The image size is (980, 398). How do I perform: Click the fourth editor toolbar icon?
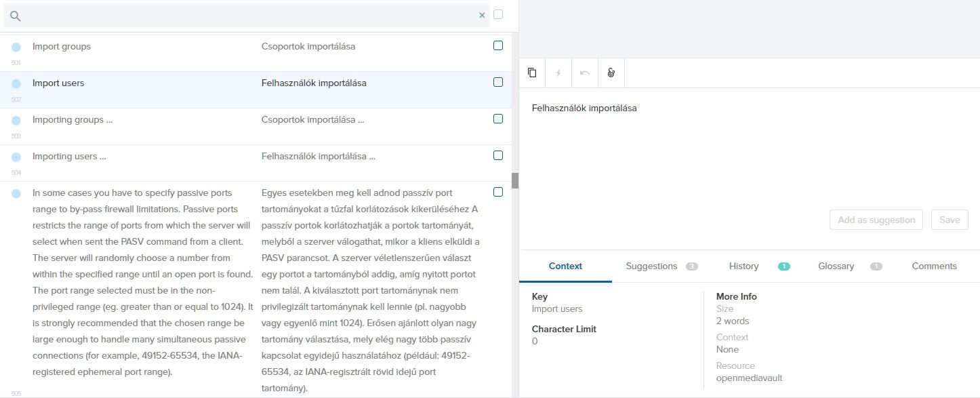[611, 73]
